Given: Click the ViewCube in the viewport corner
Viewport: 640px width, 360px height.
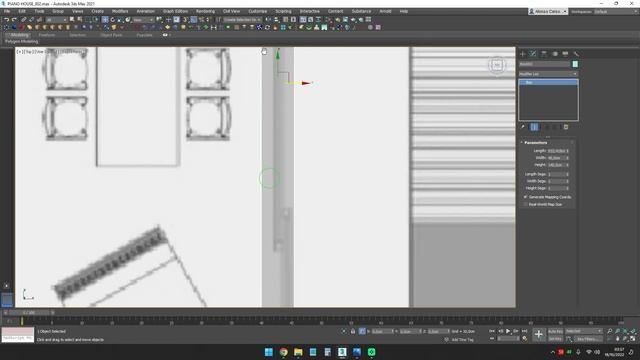Looking at the screenshot, I should 497,65.
